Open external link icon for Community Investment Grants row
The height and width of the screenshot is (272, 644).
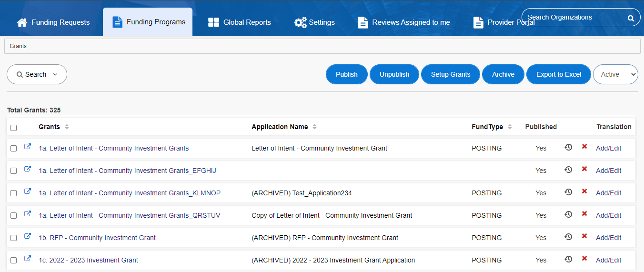coord(28,147)
